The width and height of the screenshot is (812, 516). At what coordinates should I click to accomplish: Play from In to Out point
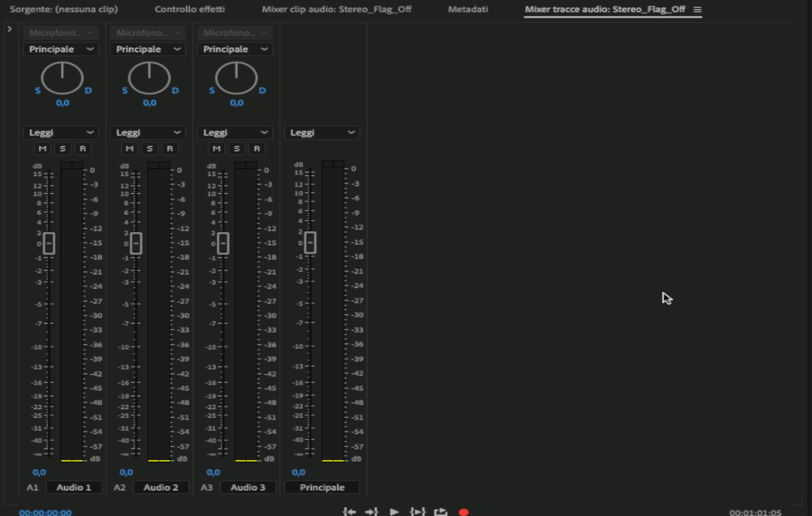point(417,511)
